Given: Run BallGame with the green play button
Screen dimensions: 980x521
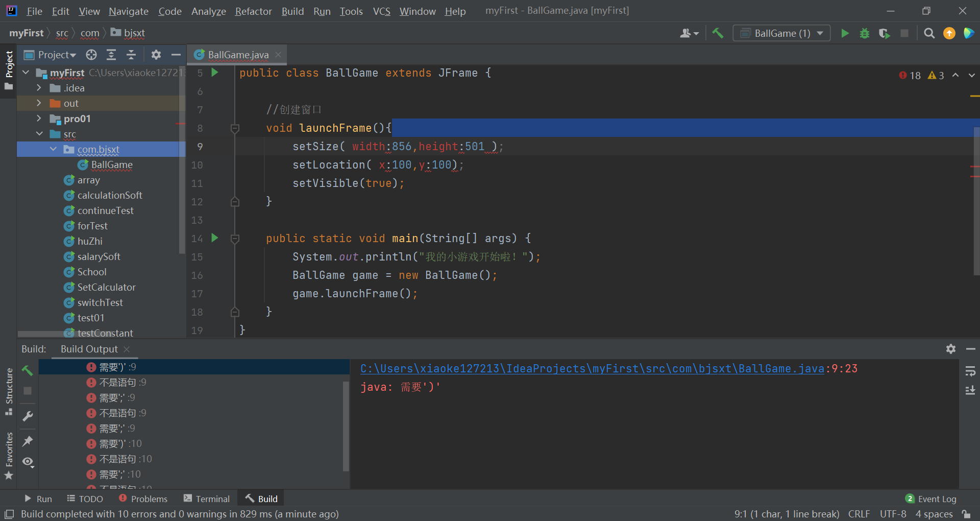Looking at the screenshot, I should pyautogui.click(x=845, y=33).
